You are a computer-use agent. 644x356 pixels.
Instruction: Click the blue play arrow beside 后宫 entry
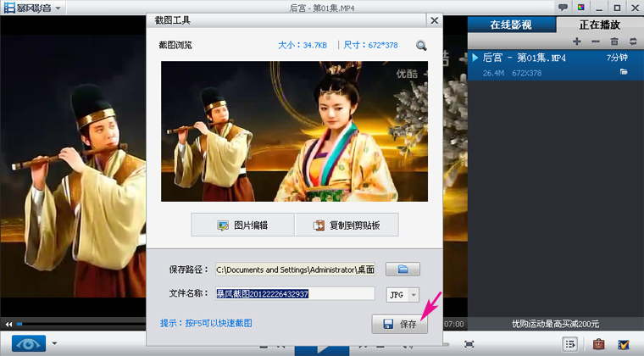[475, 58]
